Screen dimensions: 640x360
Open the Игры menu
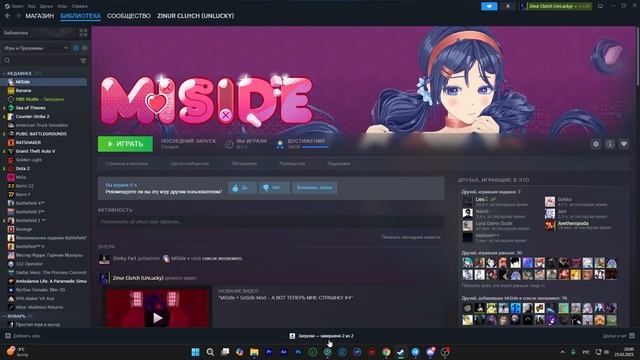[x=62, y=6]
